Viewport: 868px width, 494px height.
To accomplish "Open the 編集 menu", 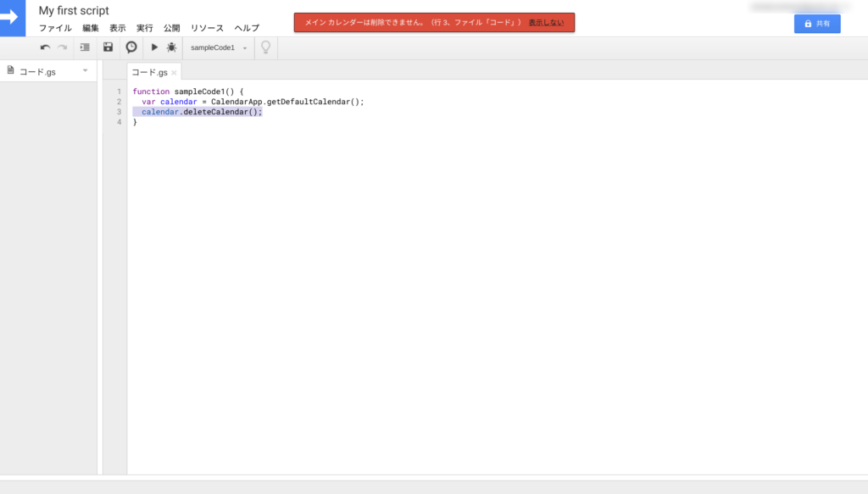I will [x=91, y=28].
